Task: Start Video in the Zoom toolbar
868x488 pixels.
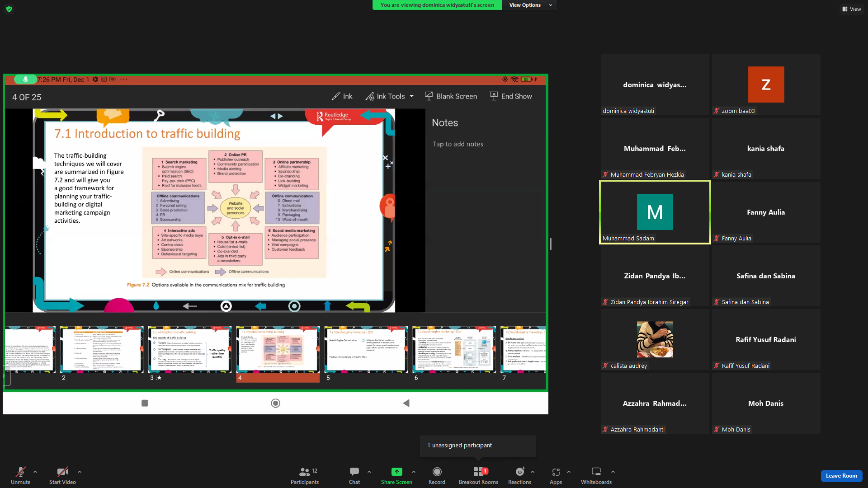Action: pyautogui.click(x=62, y=475)
